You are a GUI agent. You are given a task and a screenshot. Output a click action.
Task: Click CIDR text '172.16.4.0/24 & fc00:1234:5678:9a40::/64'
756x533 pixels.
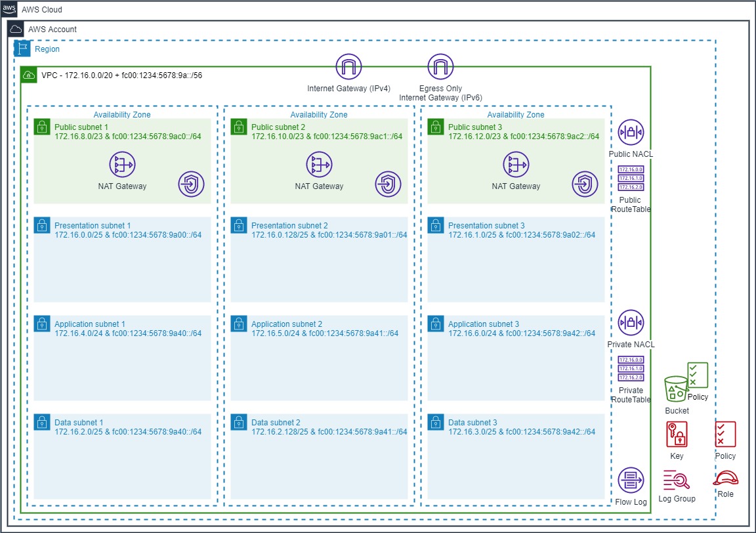pos(128,333)
